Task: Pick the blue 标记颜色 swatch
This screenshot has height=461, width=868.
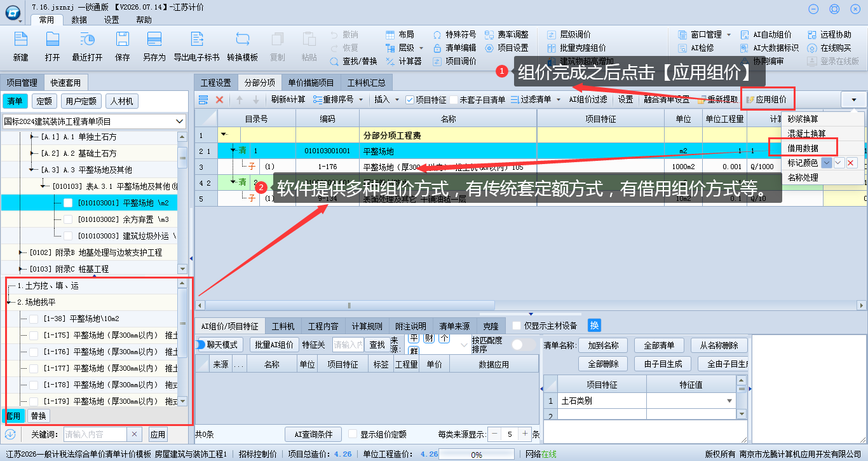Action: 826,163
